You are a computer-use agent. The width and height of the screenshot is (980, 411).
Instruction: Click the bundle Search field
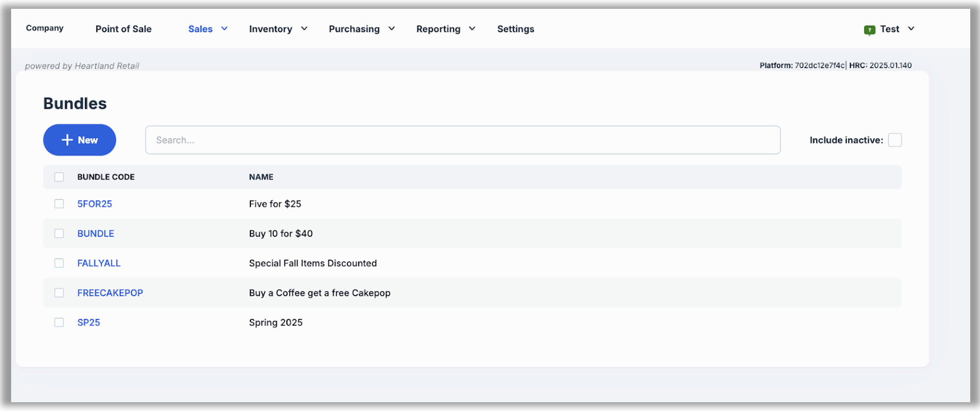pyautogui.click(x=463, y=140)
